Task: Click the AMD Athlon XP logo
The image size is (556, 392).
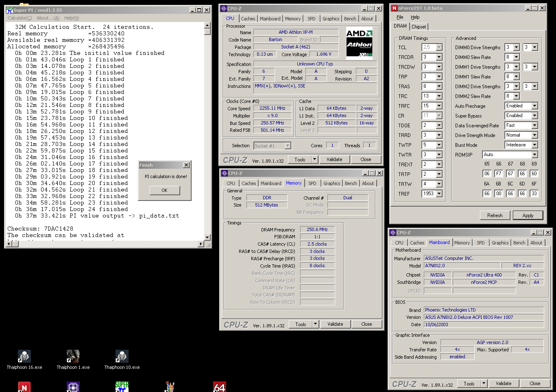Action: [359, 43]
